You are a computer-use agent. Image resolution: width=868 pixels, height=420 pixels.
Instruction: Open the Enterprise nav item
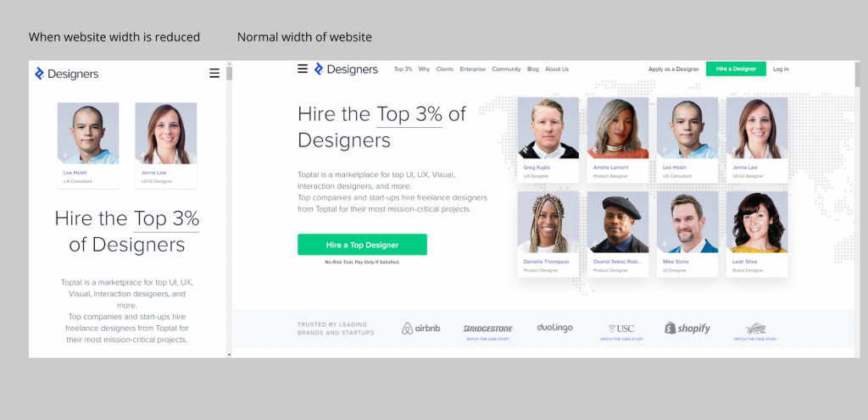click(x=472, y=69)
